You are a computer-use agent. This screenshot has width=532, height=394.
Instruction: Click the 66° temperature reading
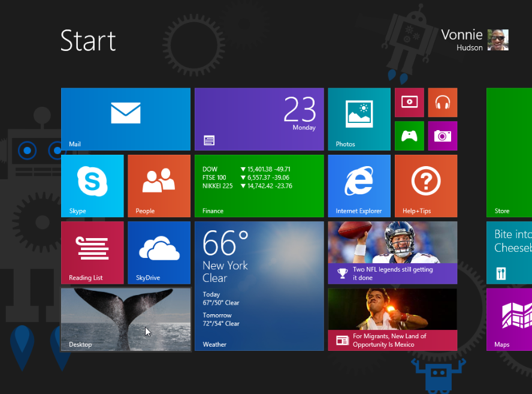[x=225, y=243]
